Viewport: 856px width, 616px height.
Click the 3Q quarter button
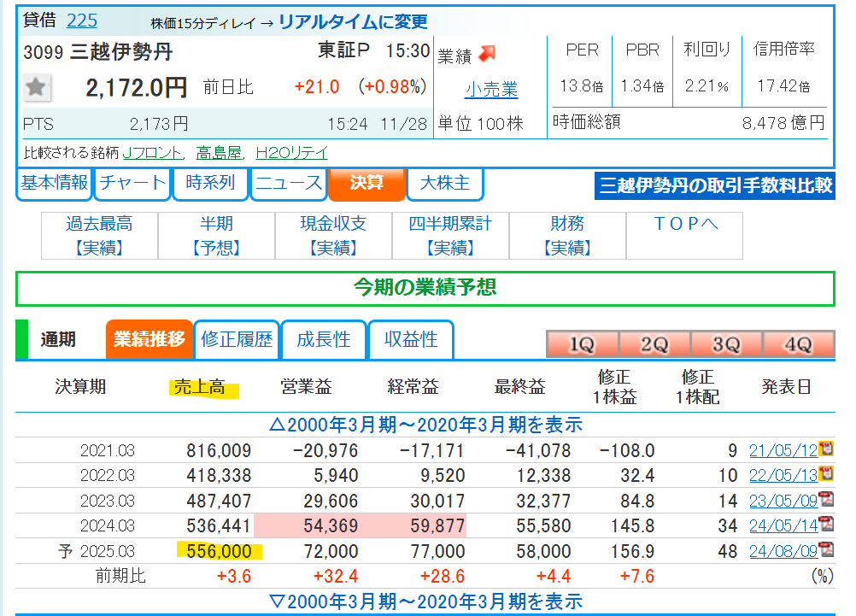(x=726, y=344)
